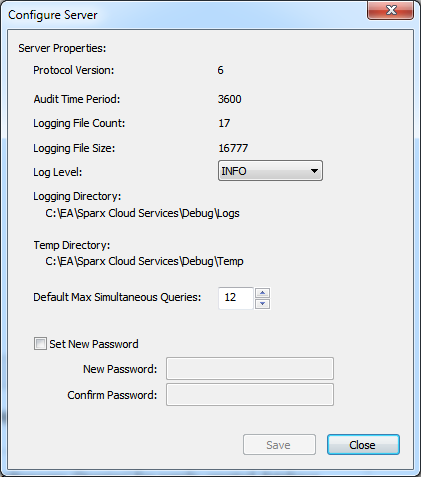Select the Logging Directory path ending in Logs
421x477 pixels.
tap(142, 213)
